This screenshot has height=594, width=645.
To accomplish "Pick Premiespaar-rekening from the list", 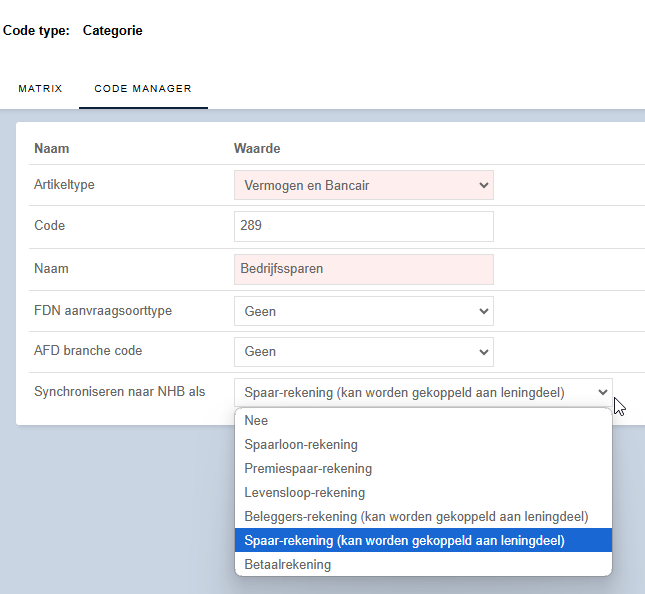I will [423, 468].
